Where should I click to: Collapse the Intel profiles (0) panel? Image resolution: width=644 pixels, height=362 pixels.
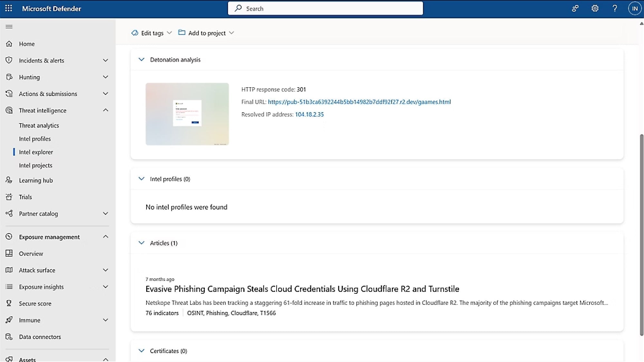(x=141, y=179)
